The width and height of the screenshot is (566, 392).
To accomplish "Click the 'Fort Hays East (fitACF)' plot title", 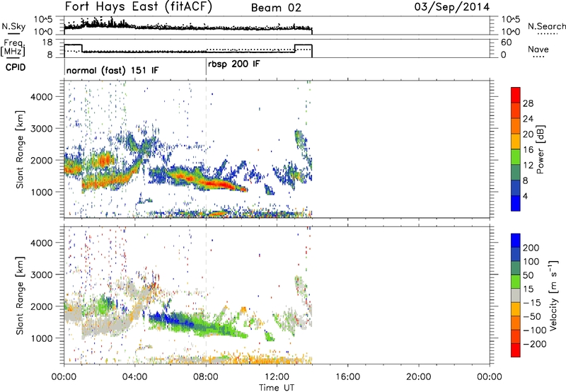I will 138,7.
